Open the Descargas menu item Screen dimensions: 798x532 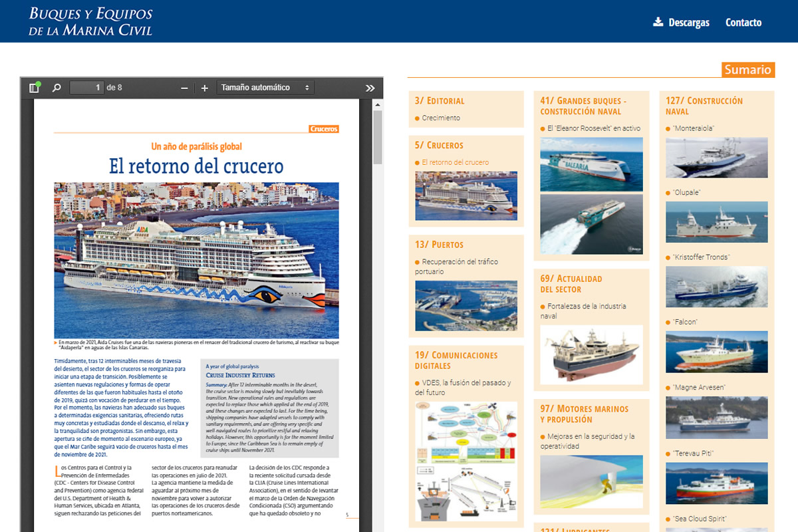tap(689, 23)
